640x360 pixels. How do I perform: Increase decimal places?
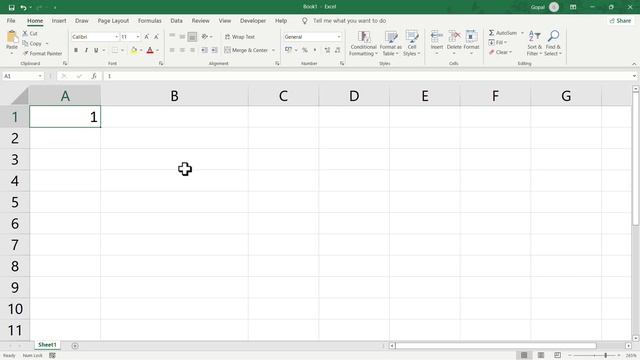pyautogui.click(x=327, y=50)
